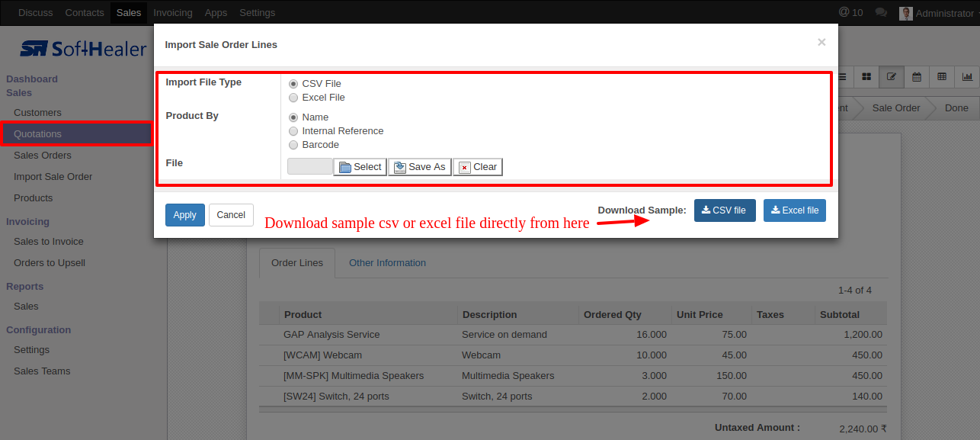
Task: Open the Contacts menu
Action: click(85, 12)
